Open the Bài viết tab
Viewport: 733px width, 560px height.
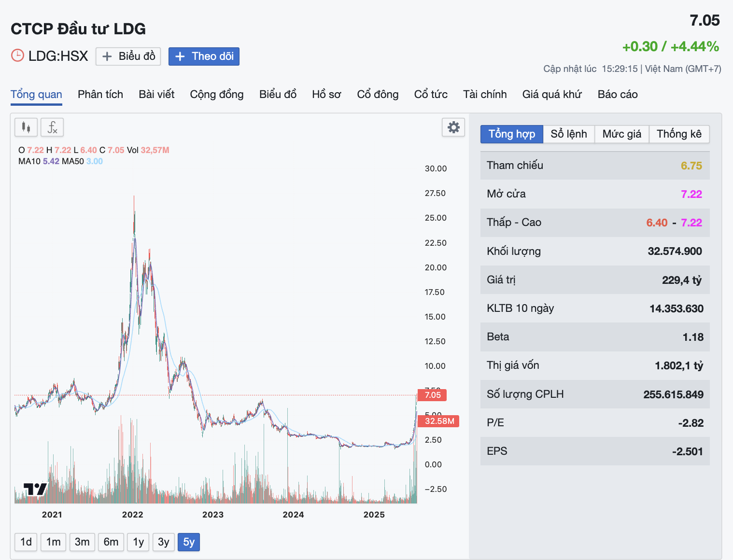[156, 94]
